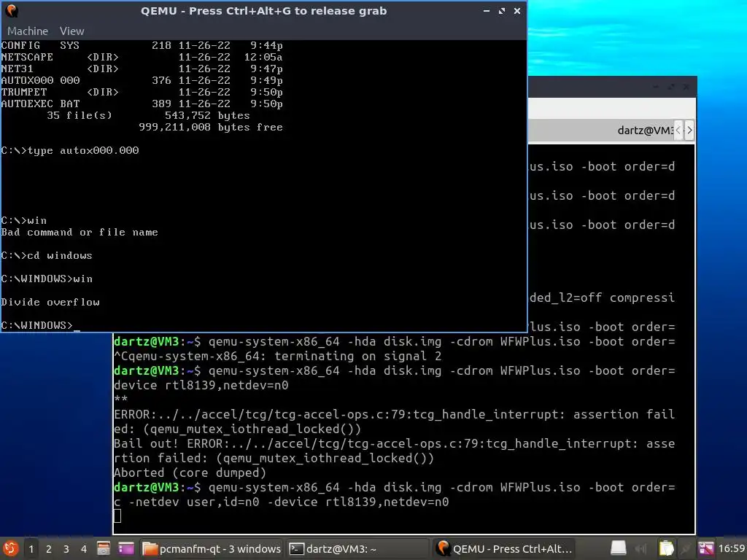This screenshot has height=560, width=747.
Task: Open the Lubuntu start menu
Action: (10, 548)
